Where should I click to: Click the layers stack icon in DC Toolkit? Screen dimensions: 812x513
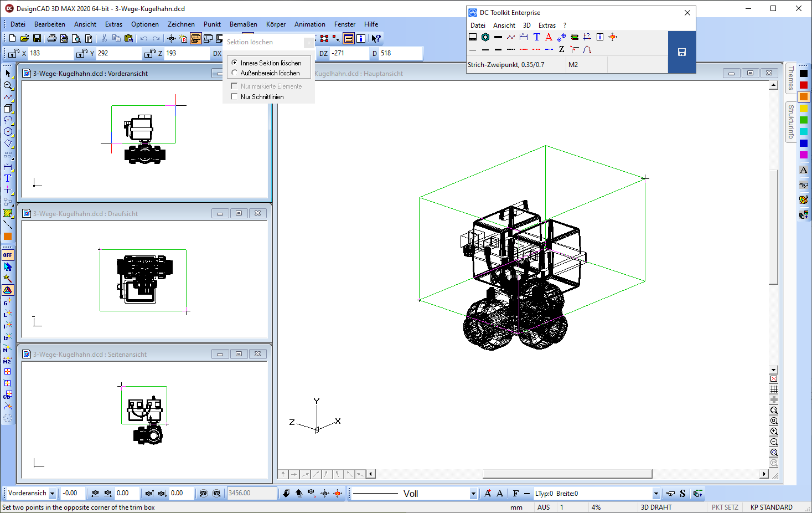pos(575,37)
